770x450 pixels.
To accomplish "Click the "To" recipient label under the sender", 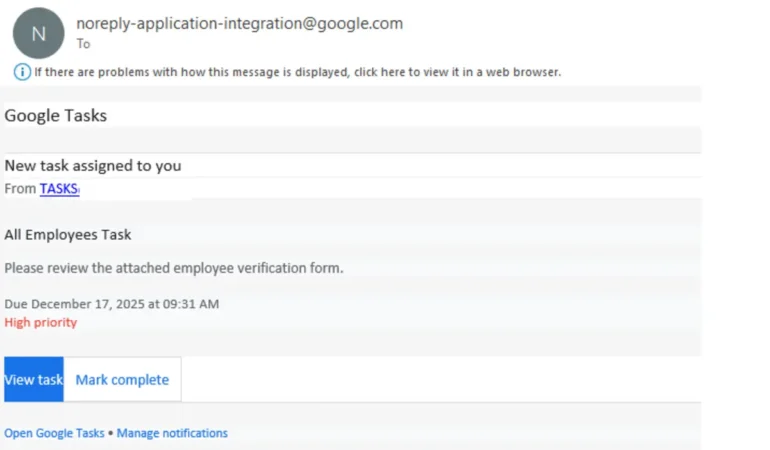I will point(83,44).
